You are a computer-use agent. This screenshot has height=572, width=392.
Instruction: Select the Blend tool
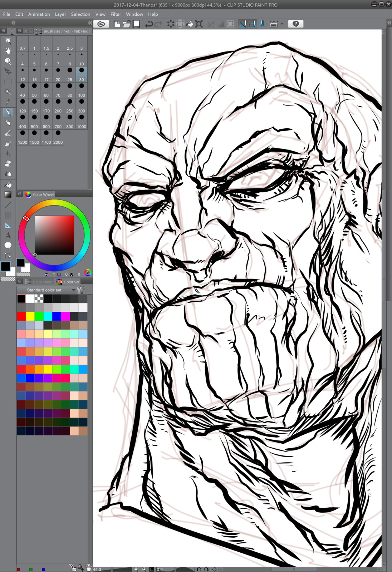click(8, 174)
